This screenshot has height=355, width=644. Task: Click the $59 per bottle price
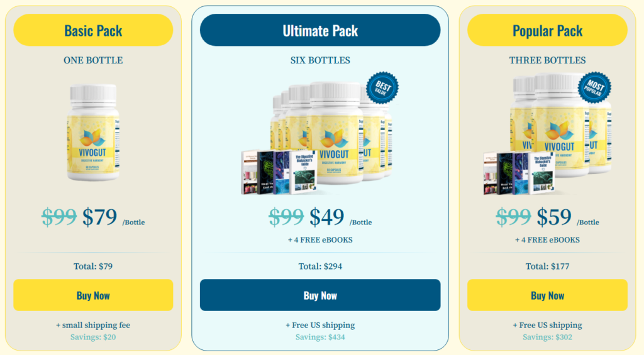[554, 217]
